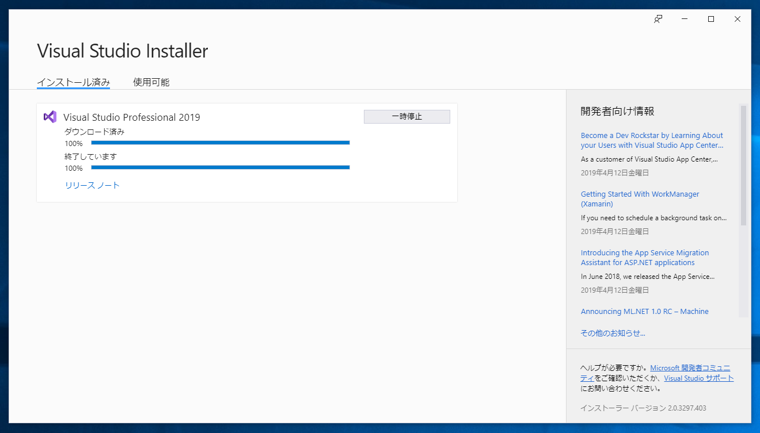
Task: Switch to the インストール済み tab
Action: tap(73, 82)
